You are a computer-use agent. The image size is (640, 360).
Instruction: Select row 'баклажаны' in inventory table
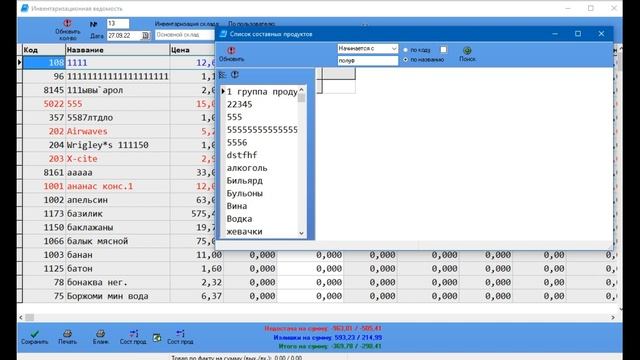pyautogui.click(x=119, y=227)
